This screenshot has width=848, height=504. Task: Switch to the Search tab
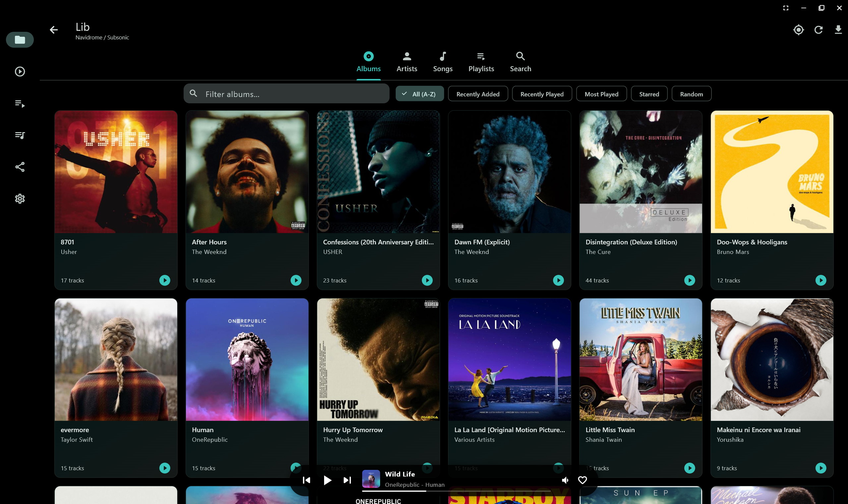(520, 62)
